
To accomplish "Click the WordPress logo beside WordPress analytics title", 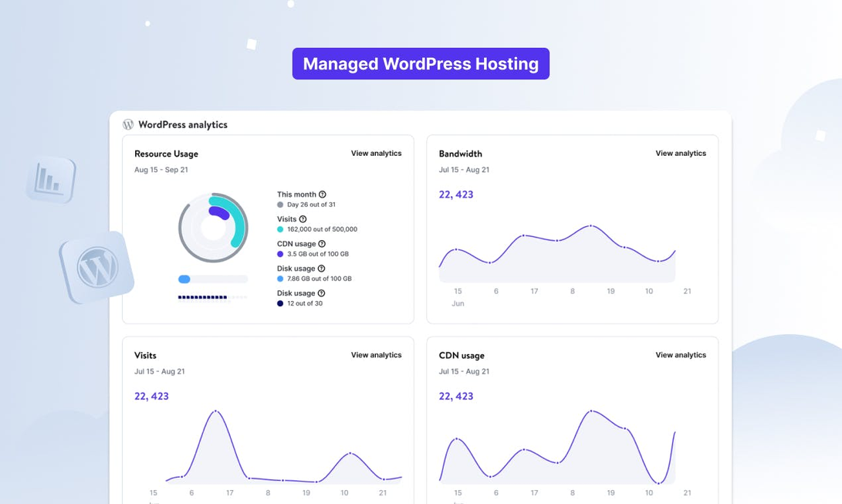I will point(128,124).
